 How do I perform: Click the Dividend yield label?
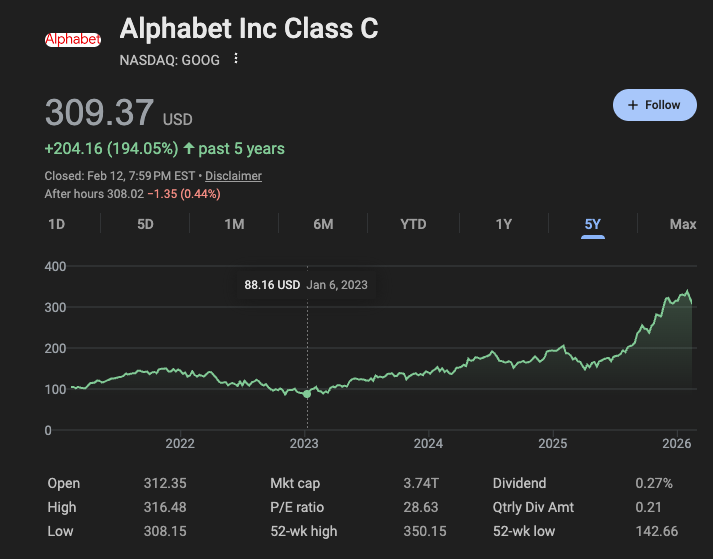519,483
